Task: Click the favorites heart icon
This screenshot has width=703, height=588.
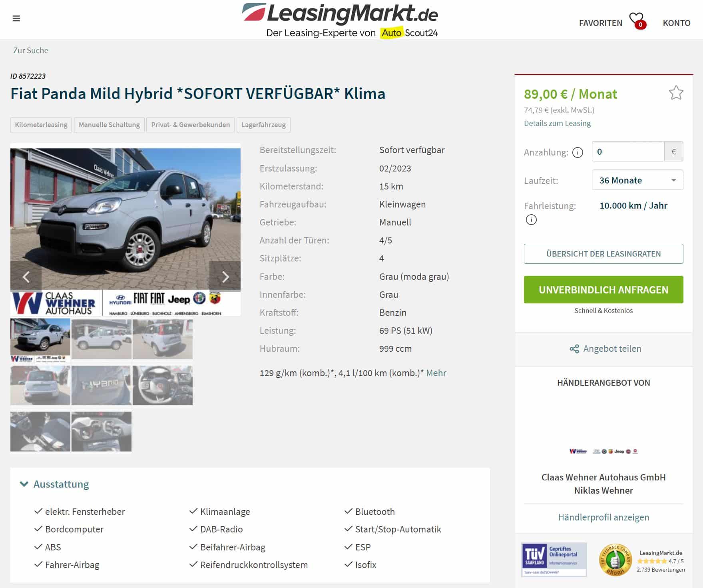Action: pyautogui.click(x=637, y=20)
